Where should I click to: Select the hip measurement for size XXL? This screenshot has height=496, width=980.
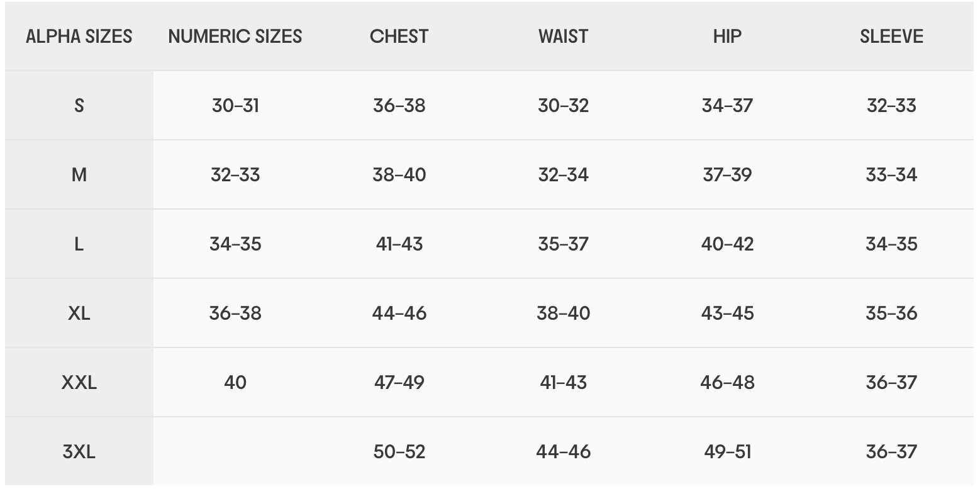(x=727, y=383)
